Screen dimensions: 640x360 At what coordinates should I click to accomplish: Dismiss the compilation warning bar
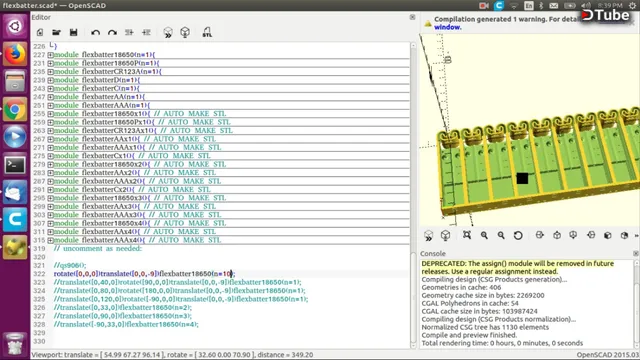point(632,23)
